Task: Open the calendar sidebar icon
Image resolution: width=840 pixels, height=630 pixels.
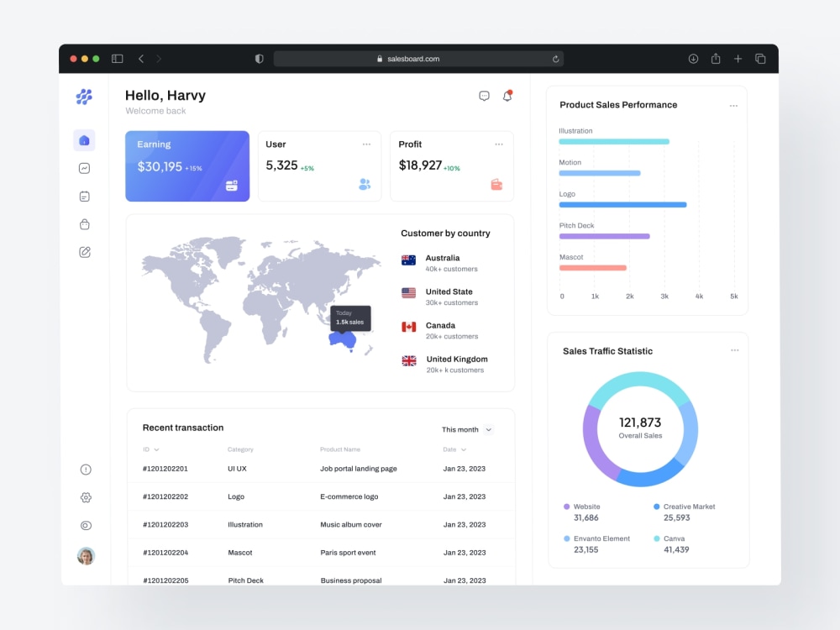Action: tap(85, 197)
